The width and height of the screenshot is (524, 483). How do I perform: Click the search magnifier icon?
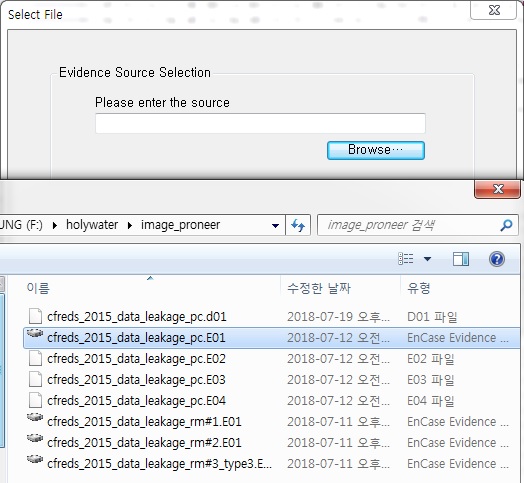click(x=506, y=225)
